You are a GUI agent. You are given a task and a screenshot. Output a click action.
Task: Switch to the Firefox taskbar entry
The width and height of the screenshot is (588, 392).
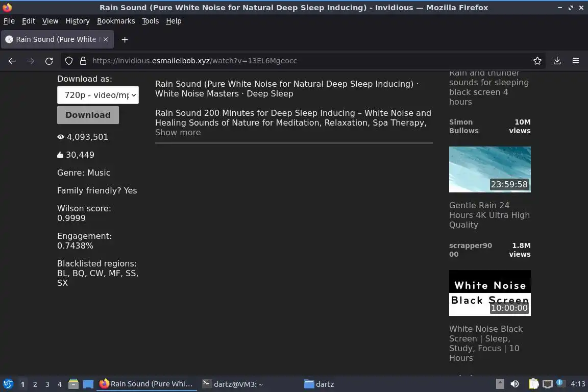pos(146,384)
